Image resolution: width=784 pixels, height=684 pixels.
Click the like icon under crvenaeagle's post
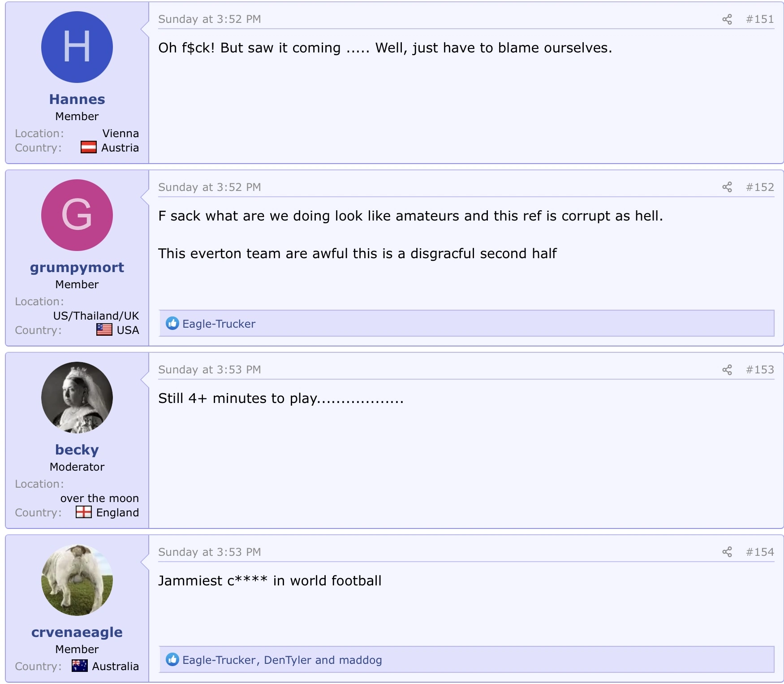[x=172, y=660]
